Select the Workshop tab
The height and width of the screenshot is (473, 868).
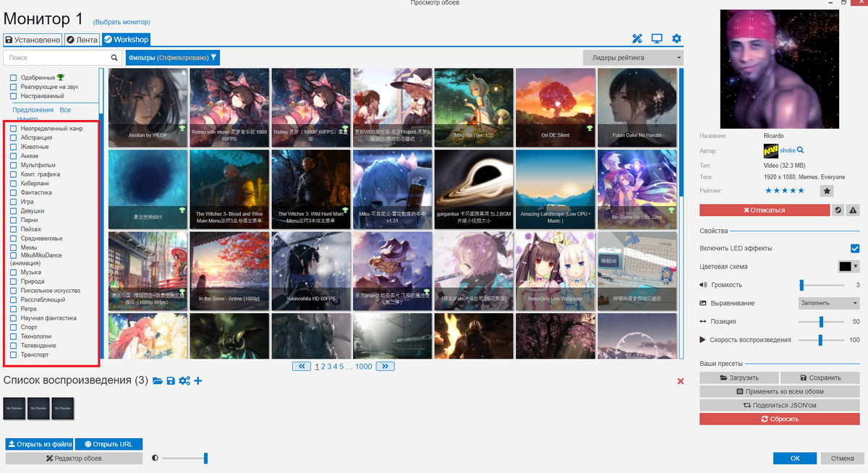[126, 40]
